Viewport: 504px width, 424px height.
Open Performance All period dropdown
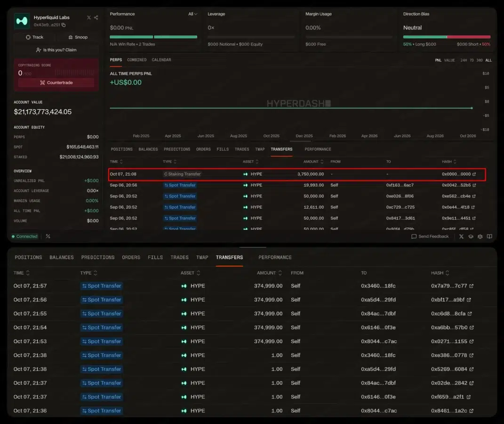(193, 14)
